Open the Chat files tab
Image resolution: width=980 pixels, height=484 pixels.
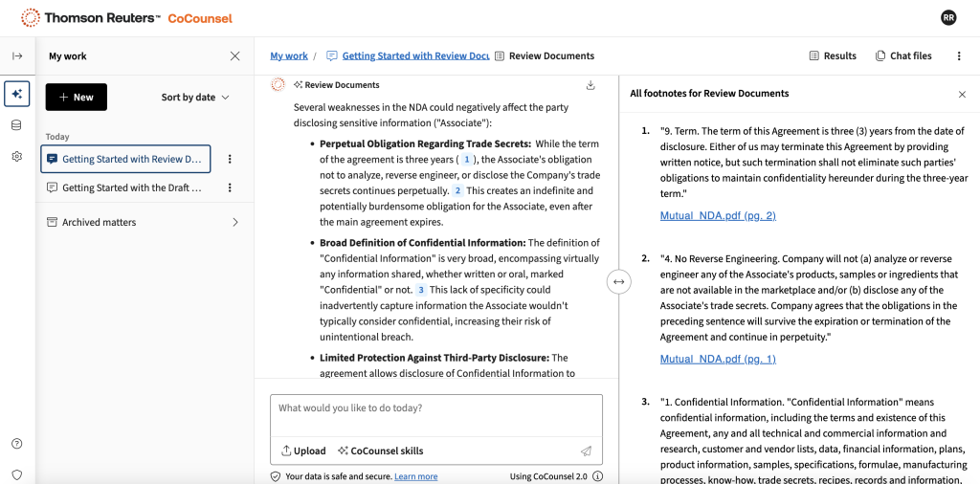tap(902, 56)
